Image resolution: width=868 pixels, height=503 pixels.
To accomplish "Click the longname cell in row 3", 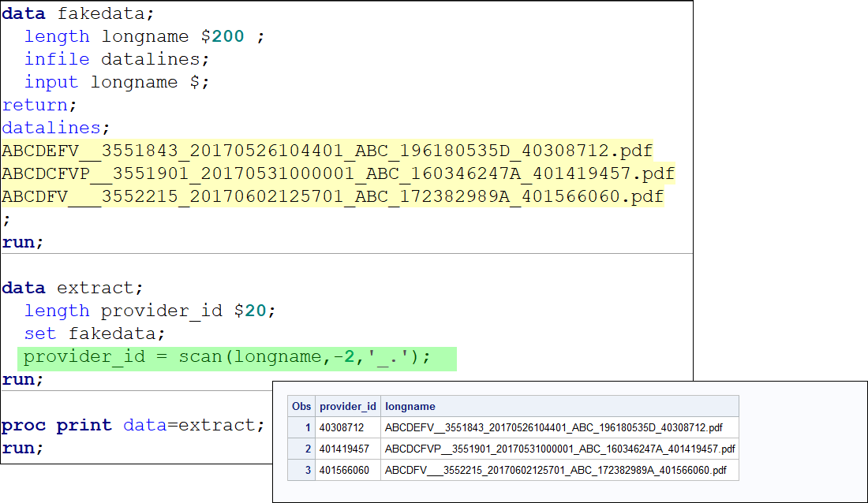I will pos(559,471).
